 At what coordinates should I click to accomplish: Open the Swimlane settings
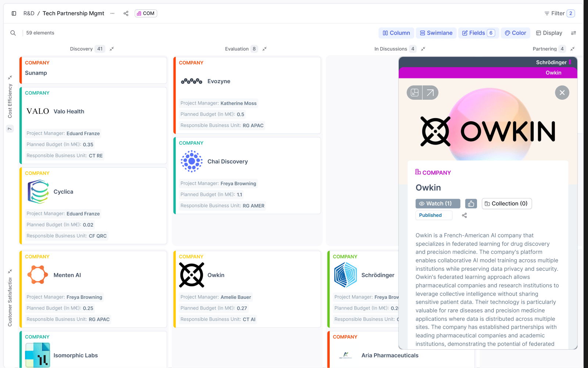pos(436,33)
